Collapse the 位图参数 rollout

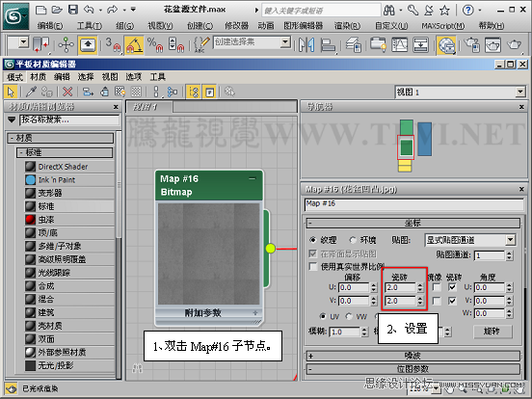[412, 369]
